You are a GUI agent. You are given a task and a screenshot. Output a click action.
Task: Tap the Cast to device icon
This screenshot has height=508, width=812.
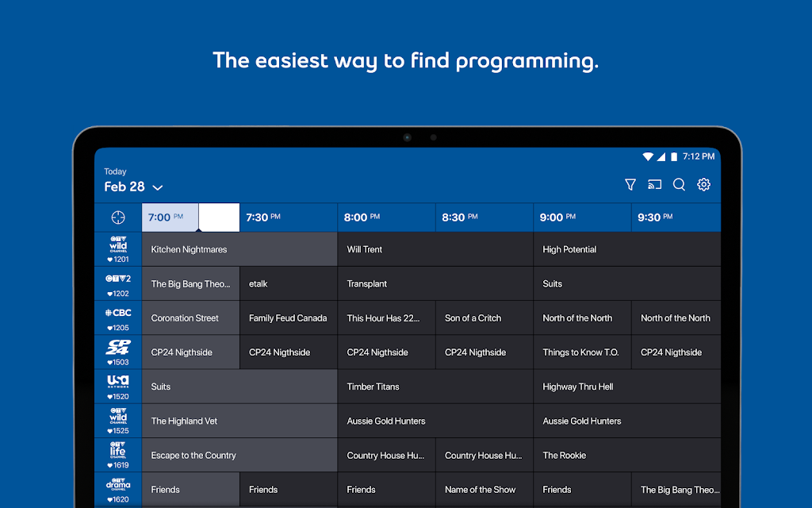click(x=654, y=185)
